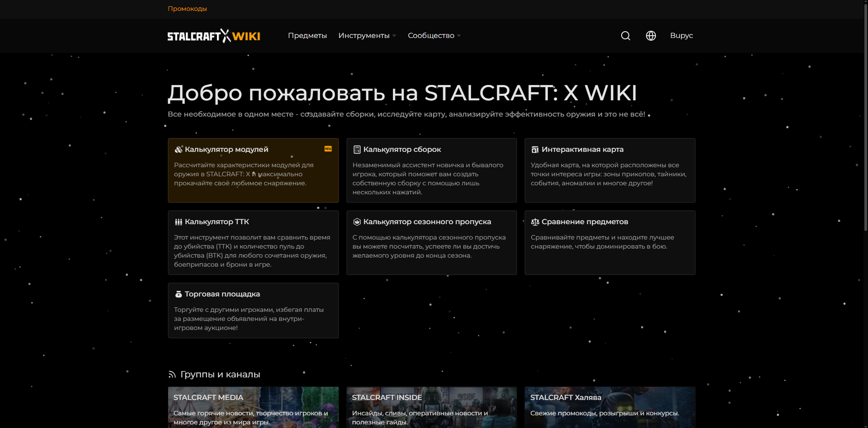
Task: Open the Промокоды link
Action: pos(187,9)
